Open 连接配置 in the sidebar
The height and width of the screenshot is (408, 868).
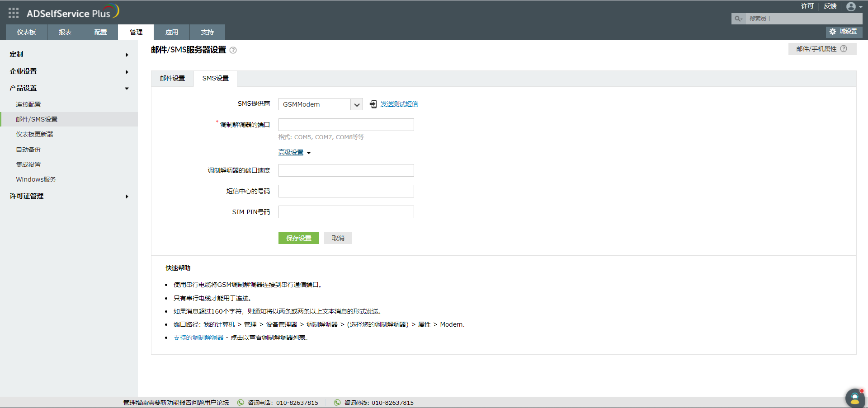click(28, 104)
